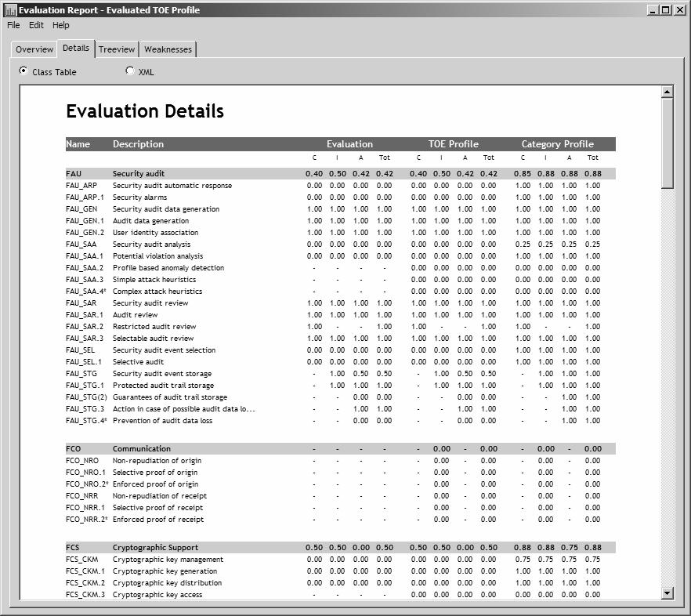Click the Evaluation Report title bar icon
This screenshot has height=616, width=691.
pos(9,10)
